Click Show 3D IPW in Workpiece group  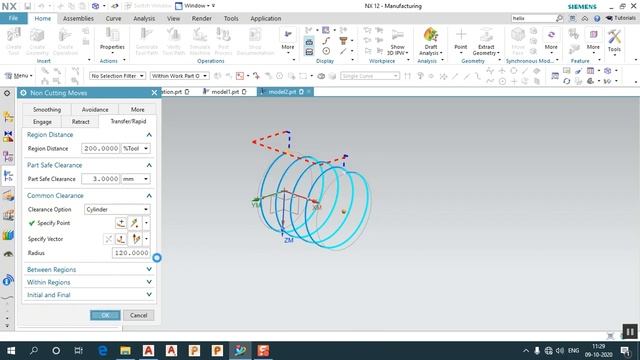point(397,41)
